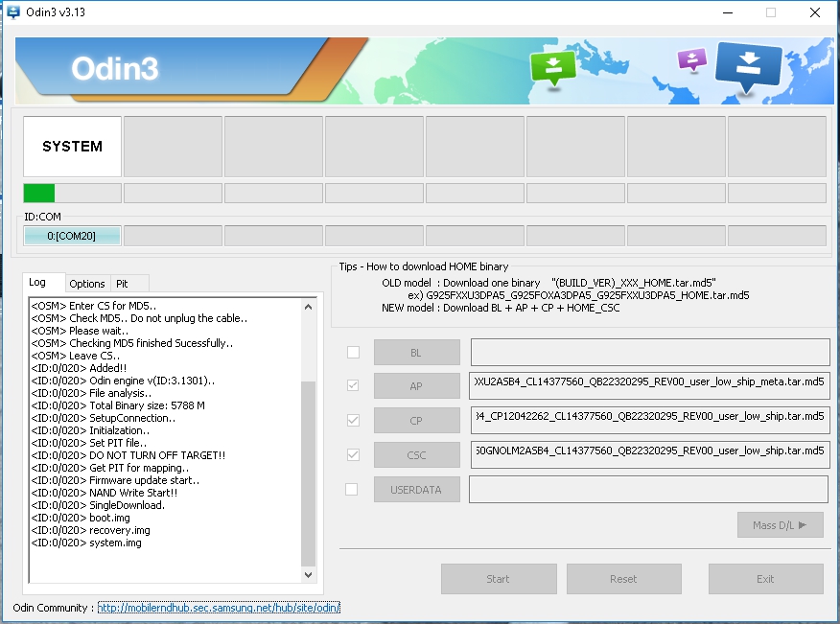Screen dimensions: 840x624
Task: Click log line 'Get PIT for mapping..'
Action: pyautogui.click(x=110, y=468)
